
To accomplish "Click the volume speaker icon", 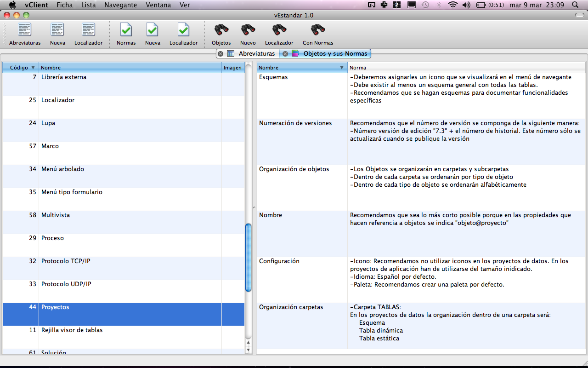I will pos(466,5).
